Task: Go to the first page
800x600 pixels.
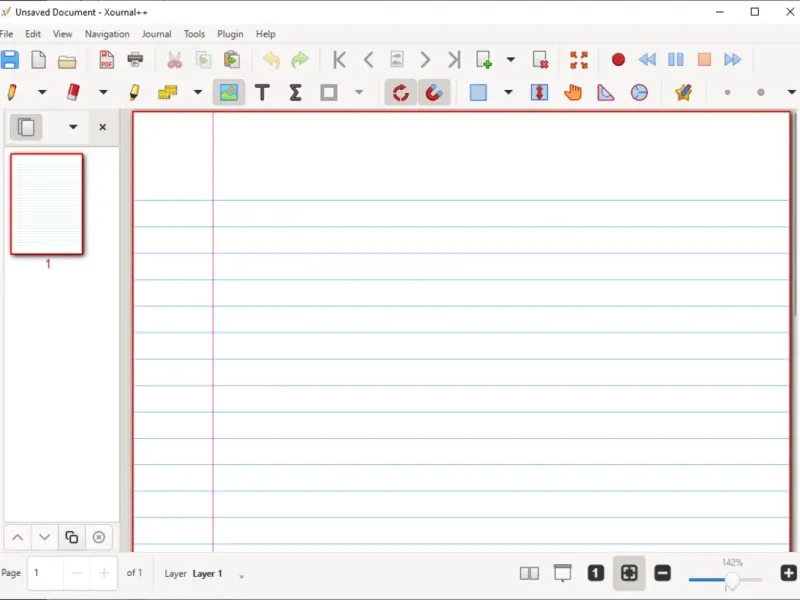Action: click(339, 60)
